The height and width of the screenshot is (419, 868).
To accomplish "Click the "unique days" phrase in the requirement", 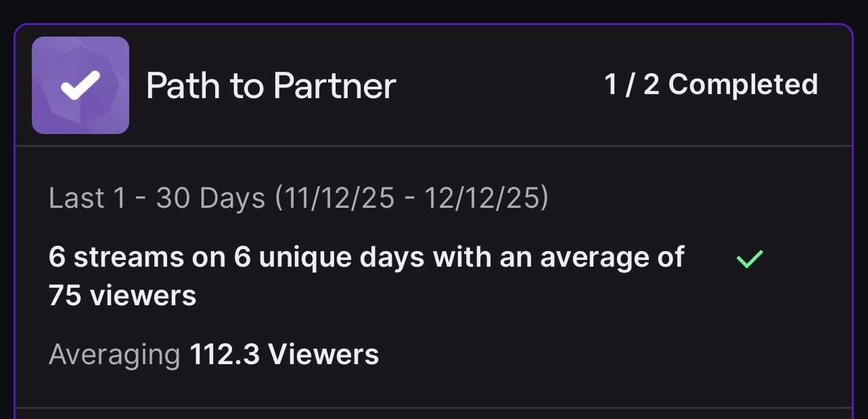I will point(349,257).
